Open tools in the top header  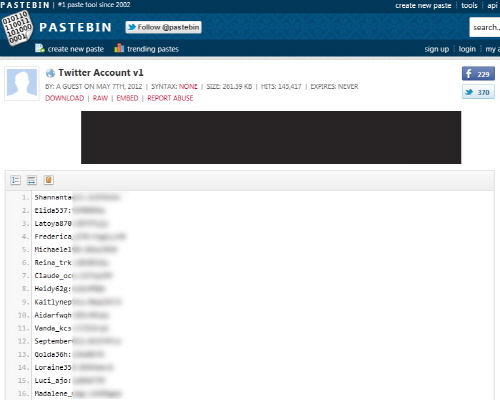[469, 5]
